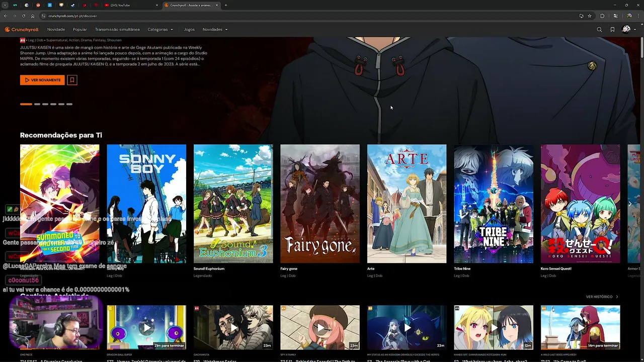
Task: Open the Koro Sensei Quest! poster
Action: pyautogui.click(x=581, y=204)
